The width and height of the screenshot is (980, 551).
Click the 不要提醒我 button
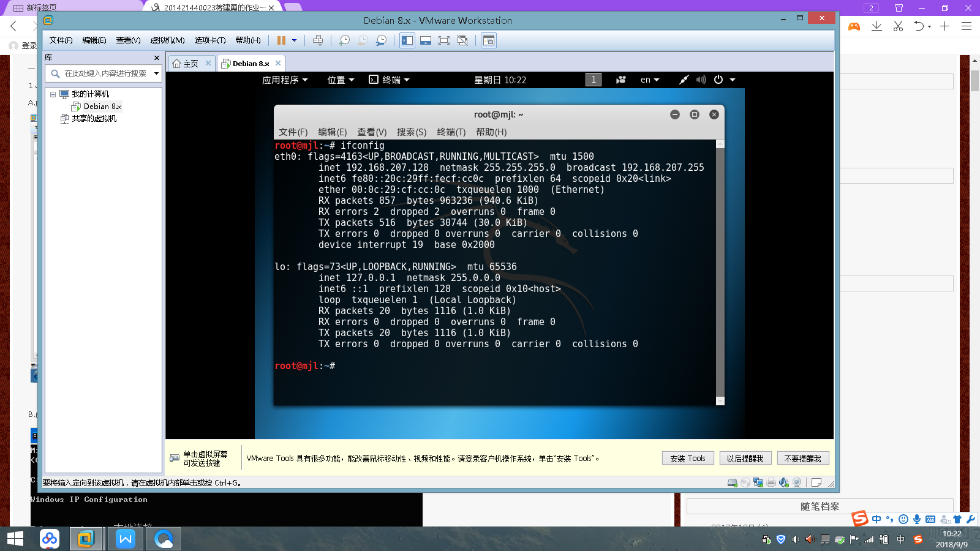pos(803,459)
